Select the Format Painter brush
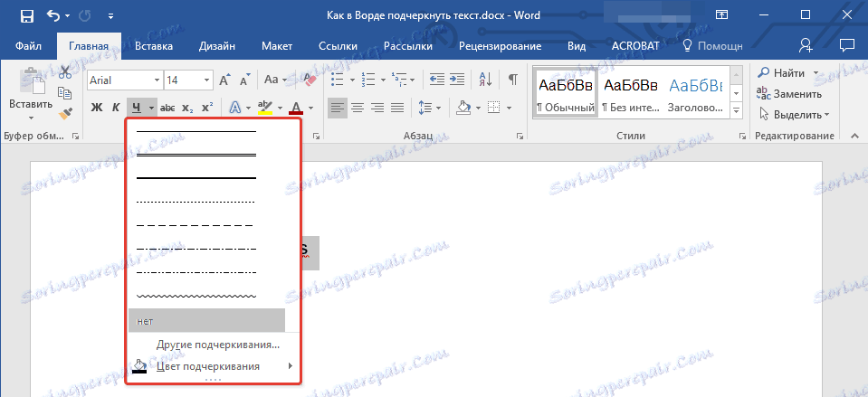 click(65, 113)
